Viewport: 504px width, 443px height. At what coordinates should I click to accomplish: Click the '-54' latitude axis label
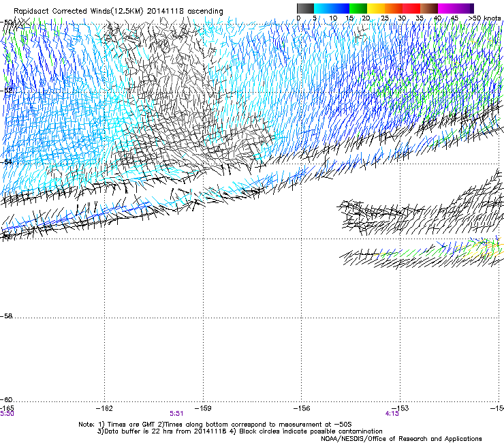click(x=6, y=162)
